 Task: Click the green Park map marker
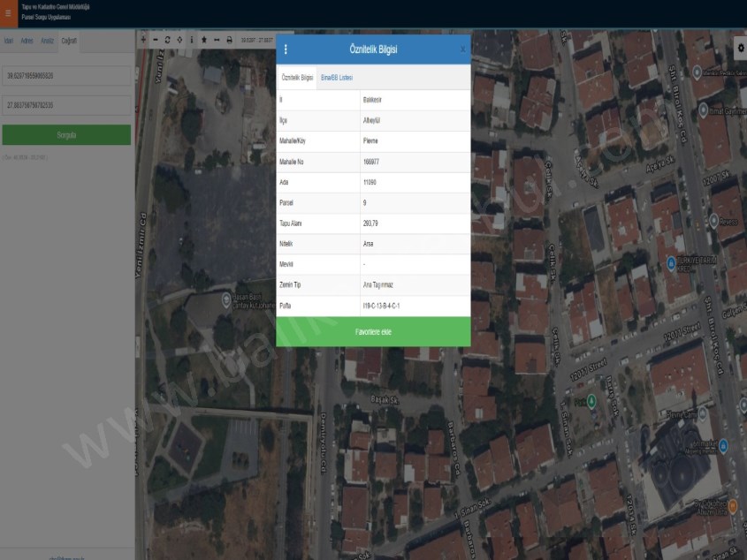pyautogui.click(x=591, y=401)
